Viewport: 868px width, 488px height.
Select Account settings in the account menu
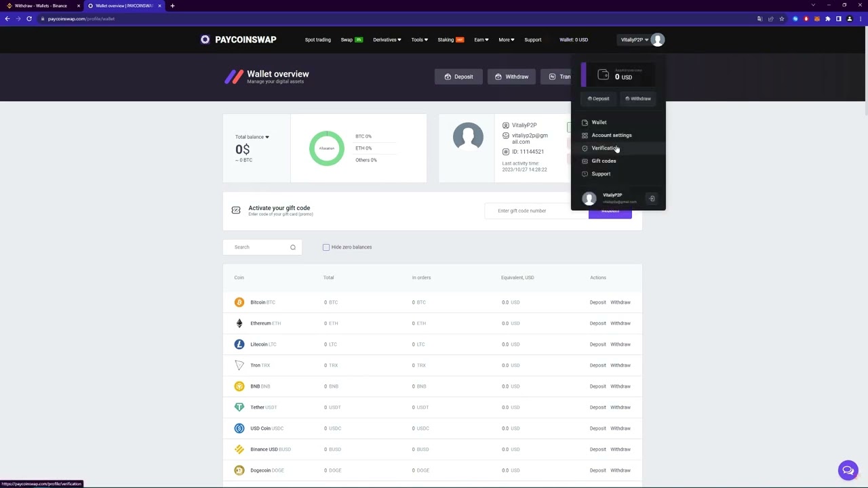(x=611, y=136)
